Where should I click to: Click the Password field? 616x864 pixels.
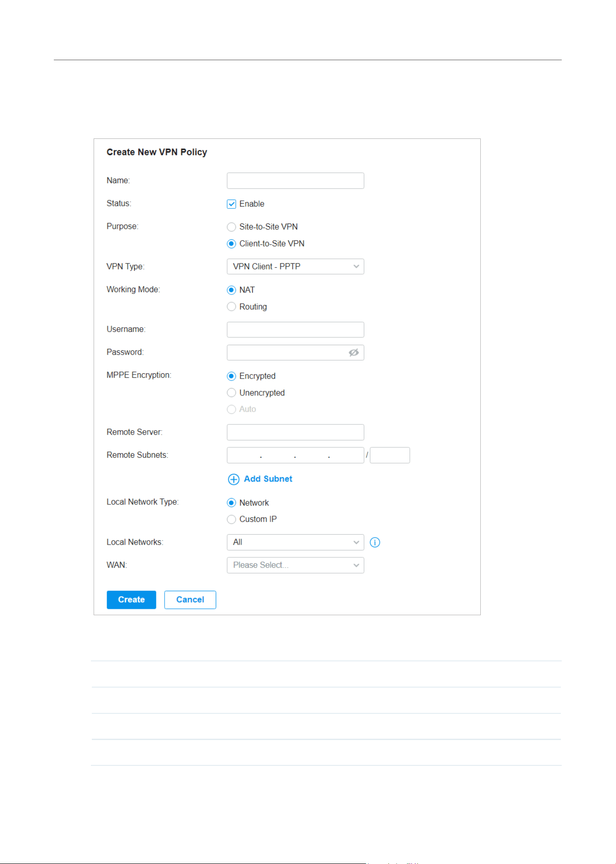pos(295,352)
